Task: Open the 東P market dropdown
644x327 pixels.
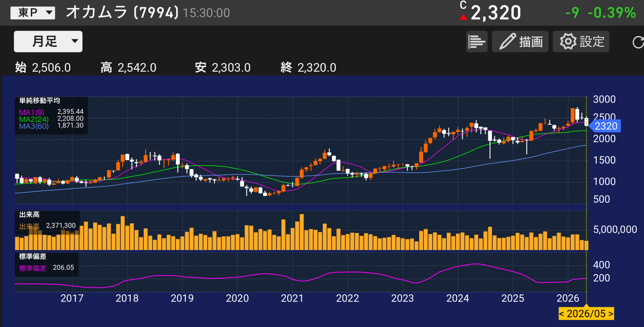Action: pyautogui.click(x=33, y=13)
